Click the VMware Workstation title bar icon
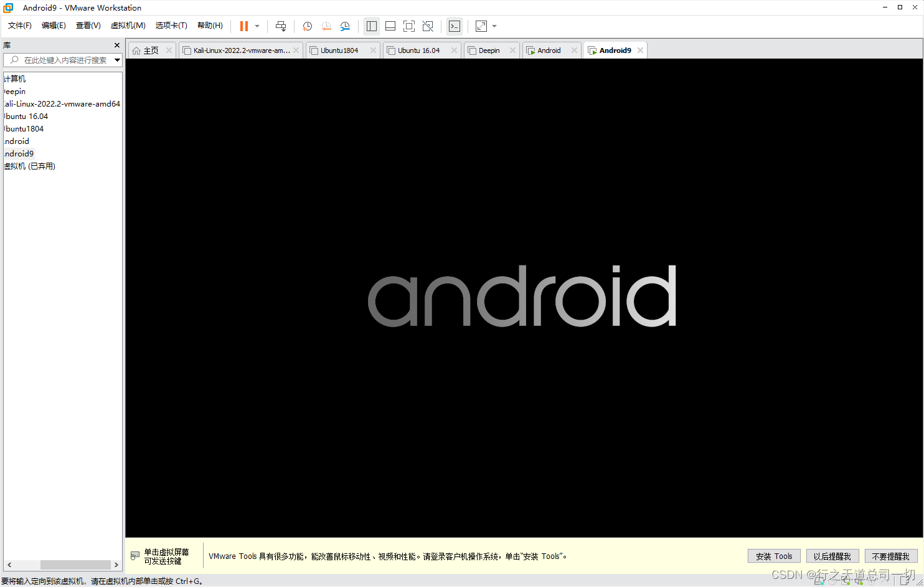The image size is (924, 587). click(8, 7)
